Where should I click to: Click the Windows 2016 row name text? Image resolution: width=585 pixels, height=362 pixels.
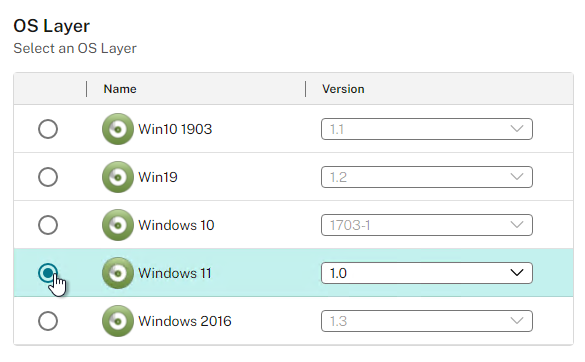point(185,321)
